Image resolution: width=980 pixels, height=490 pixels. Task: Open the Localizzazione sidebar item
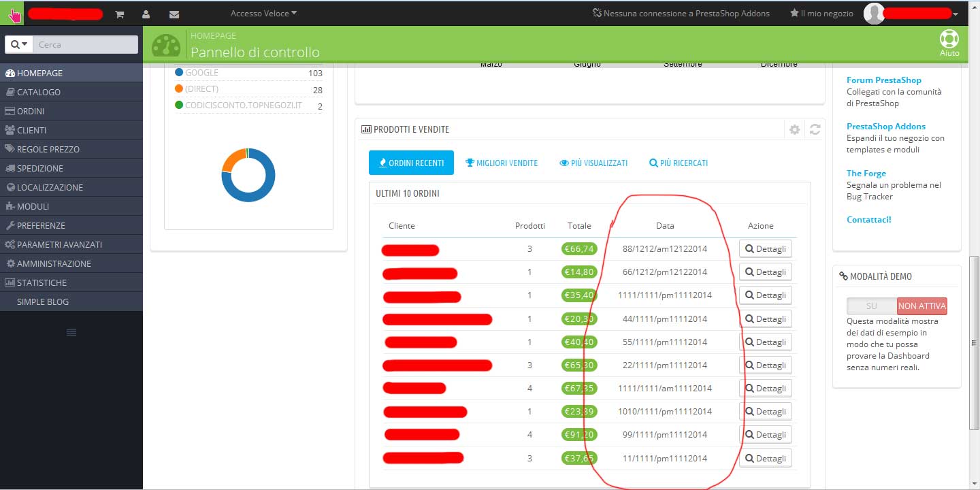(x=71, y=187)
